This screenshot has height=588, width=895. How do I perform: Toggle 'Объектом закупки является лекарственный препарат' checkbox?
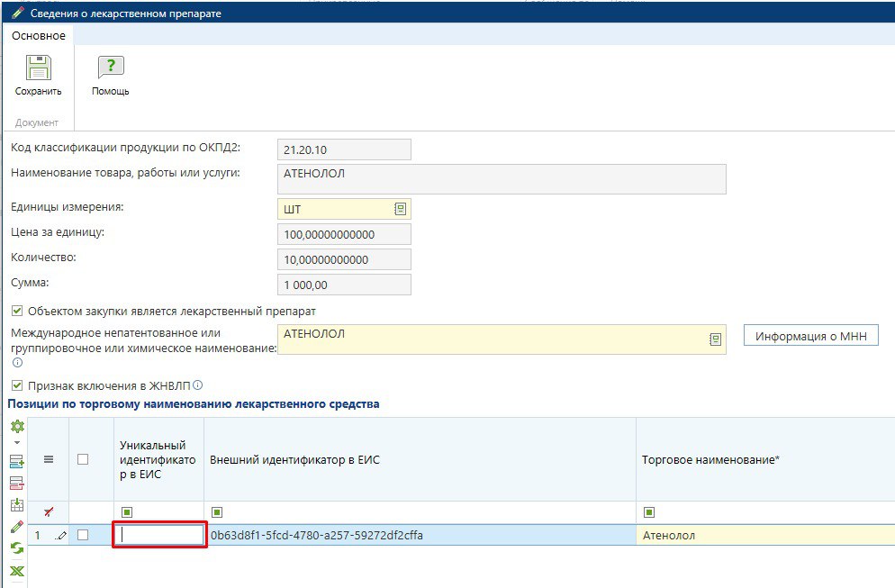point(16,312)
